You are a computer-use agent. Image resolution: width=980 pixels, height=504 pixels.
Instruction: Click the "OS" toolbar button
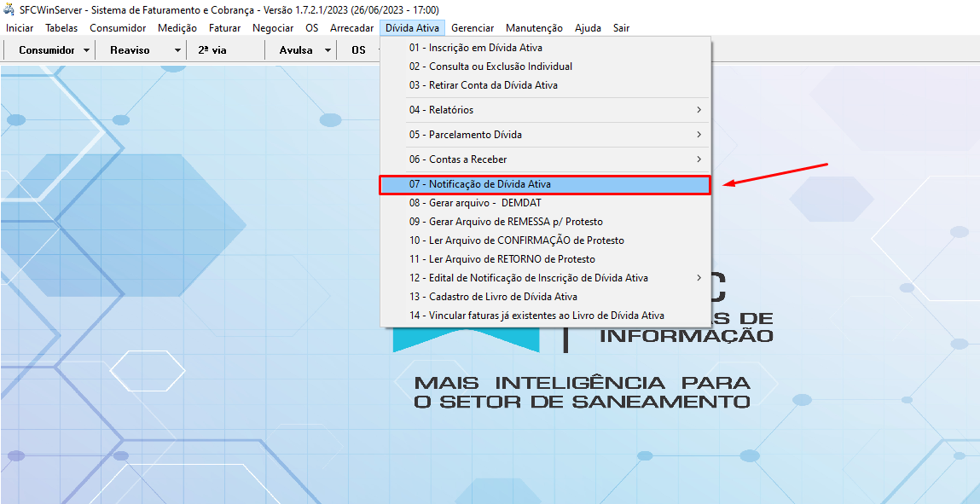[x=357, y=49]
